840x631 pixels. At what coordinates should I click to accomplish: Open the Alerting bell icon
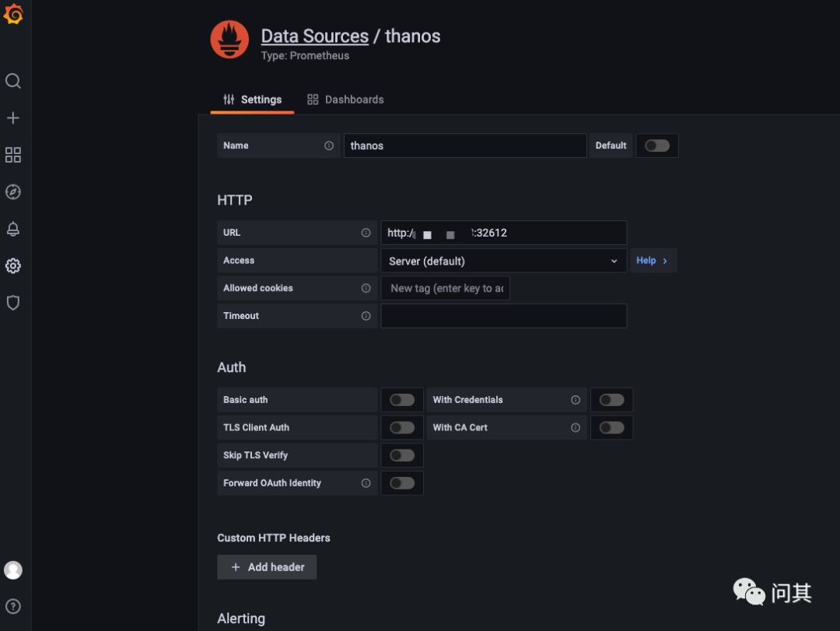coord(13,229)
